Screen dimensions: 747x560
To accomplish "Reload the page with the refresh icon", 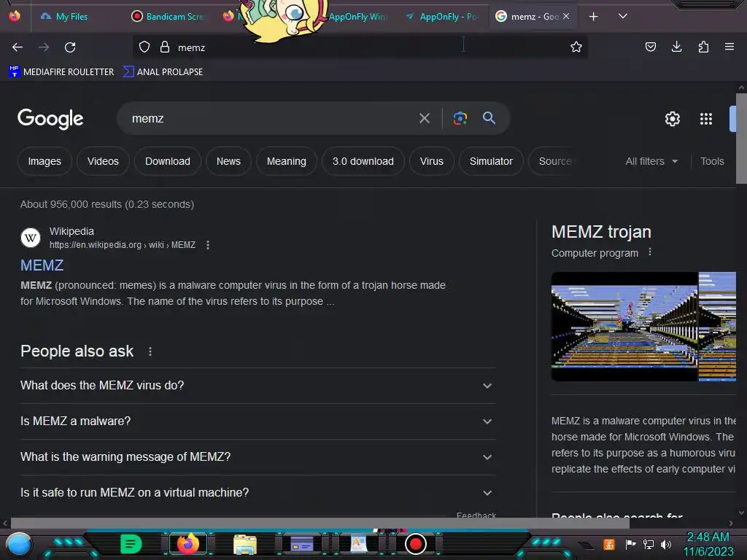I will 70,47.
